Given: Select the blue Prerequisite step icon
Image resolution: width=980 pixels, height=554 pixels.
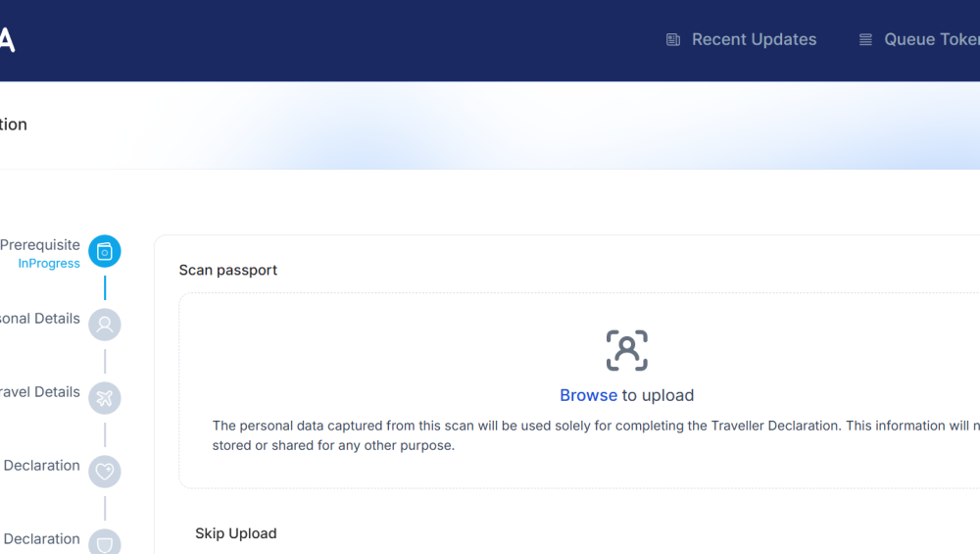Looking at the screenshot, I should (x=105, y=252).
